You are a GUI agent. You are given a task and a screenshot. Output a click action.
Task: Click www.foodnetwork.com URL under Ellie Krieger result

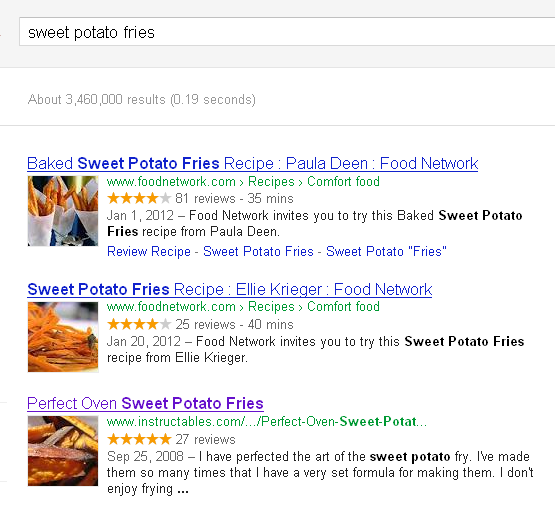(171, 307)
